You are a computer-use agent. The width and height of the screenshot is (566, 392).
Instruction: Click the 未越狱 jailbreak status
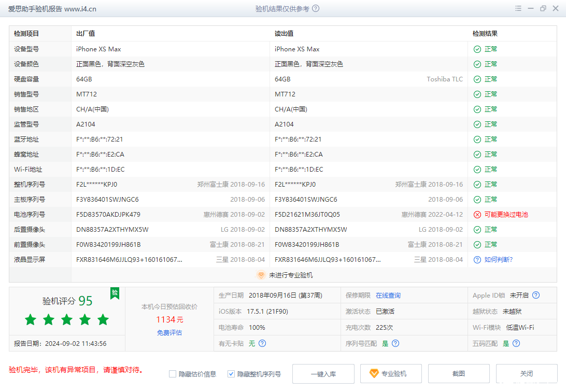[512, 312]
